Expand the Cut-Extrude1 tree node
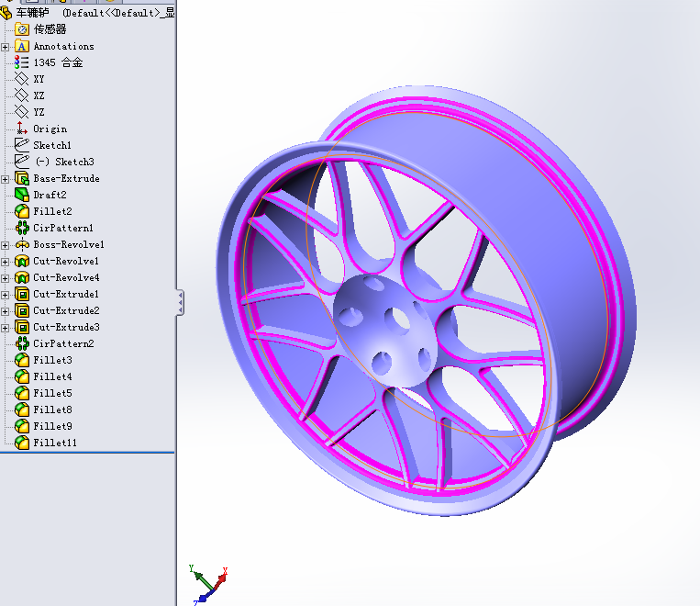 [5, 295]
